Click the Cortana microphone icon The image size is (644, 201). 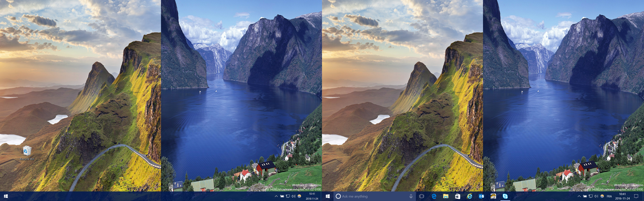411,197
